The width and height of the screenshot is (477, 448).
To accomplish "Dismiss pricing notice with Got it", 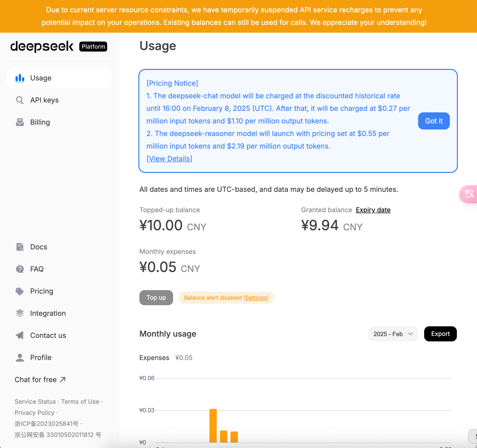I will (434, 121).
